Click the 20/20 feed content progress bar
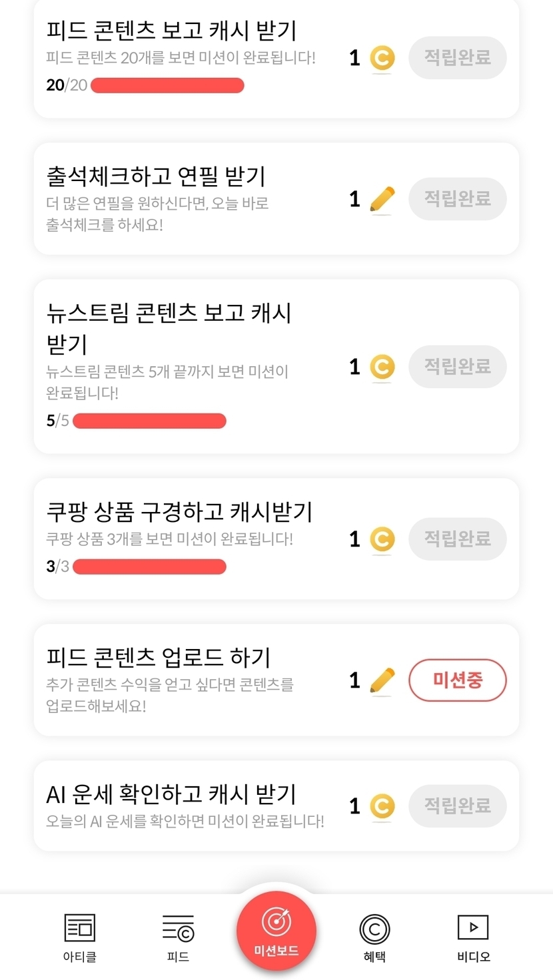553x980 pixels. [167, 85]
